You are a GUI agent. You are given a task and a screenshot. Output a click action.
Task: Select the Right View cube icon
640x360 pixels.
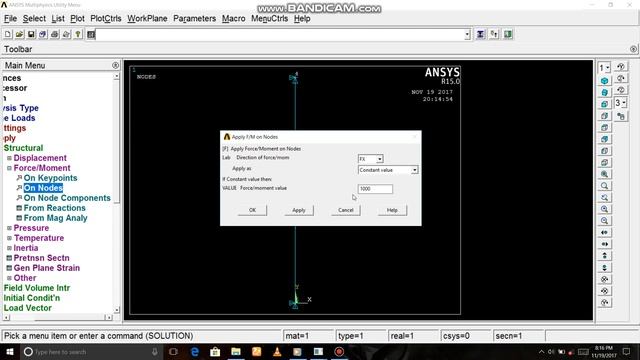(605, 116)
